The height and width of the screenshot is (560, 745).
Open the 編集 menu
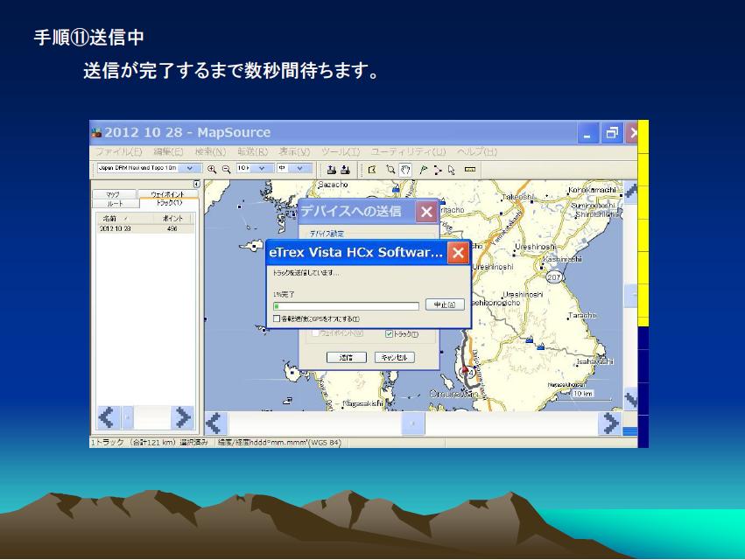[169, 151]
